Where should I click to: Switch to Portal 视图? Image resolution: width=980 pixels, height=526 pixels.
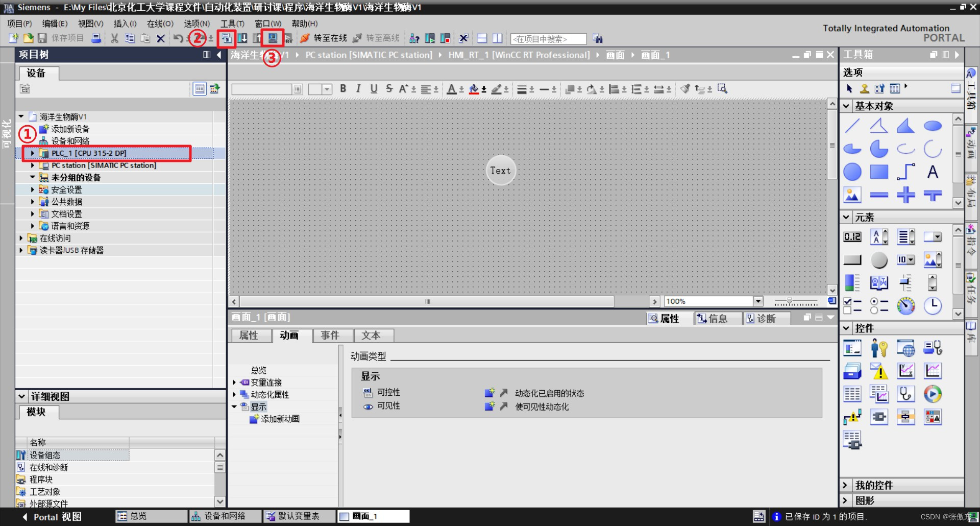(52, 517)
